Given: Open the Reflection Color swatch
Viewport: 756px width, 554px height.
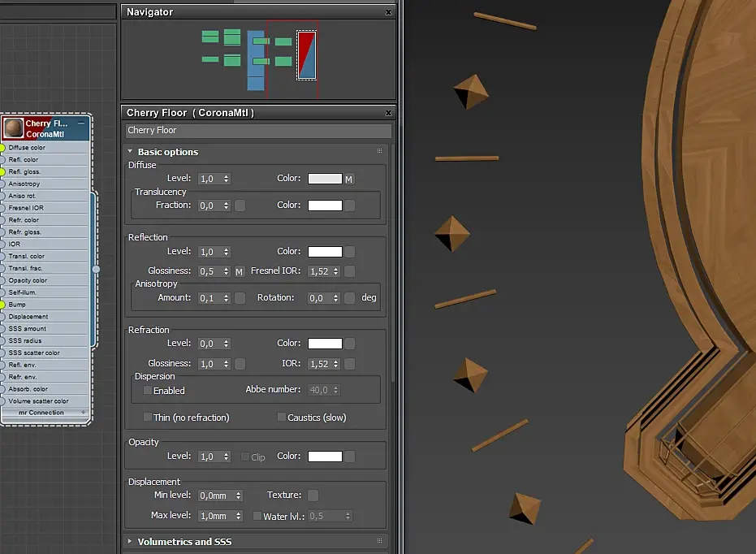Looking at the screenshot, I should pyautogui.click(x=325, y=252).
